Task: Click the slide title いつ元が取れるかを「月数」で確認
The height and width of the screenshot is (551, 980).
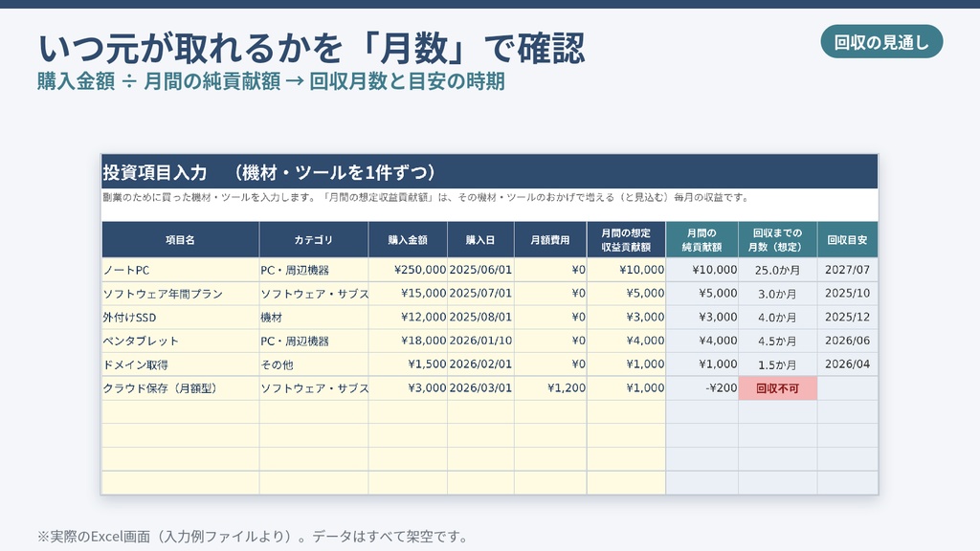Action: 311,48
